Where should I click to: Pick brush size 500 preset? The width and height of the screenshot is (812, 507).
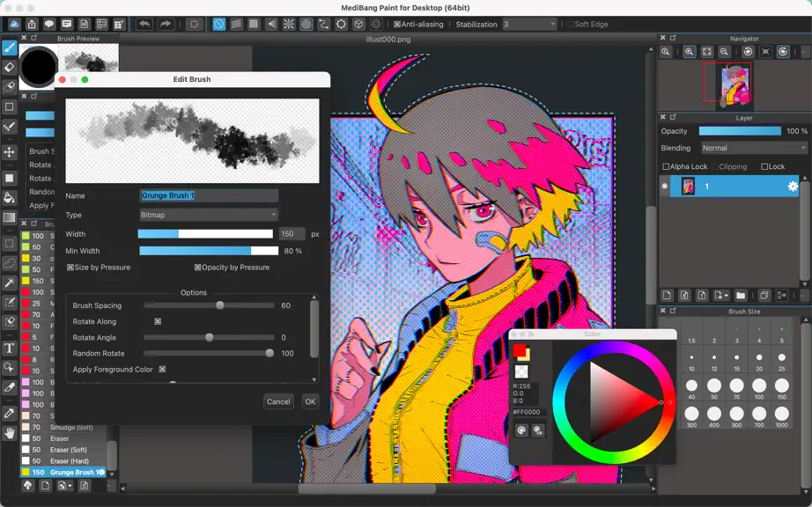[x=737, y=416]
